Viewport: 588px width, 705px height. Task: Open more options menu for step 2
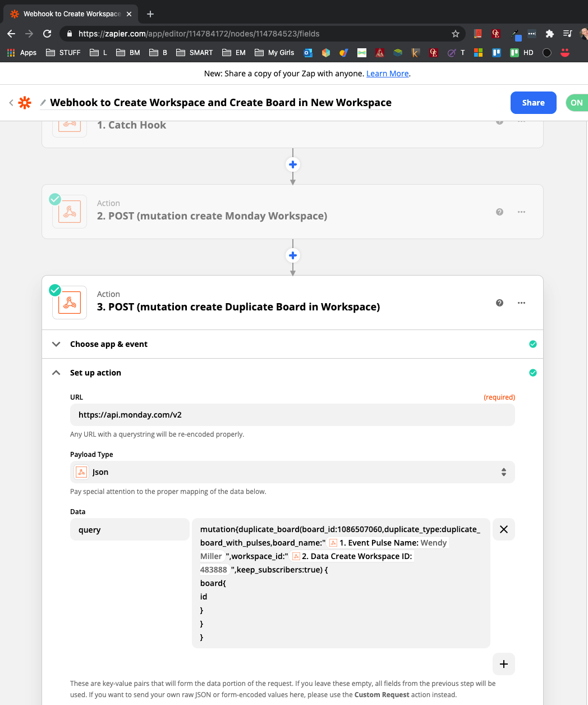pyautogui.click(x=522, y=212)
